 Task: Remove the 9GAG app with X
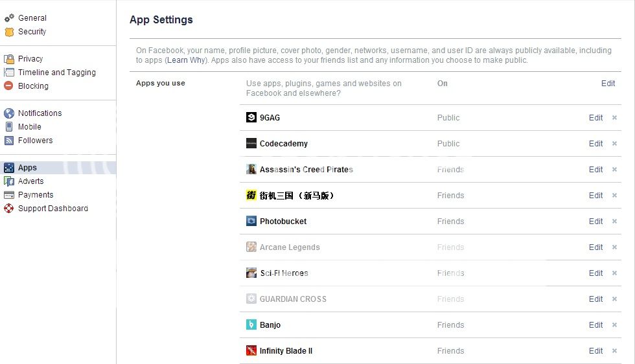(614, 117)
